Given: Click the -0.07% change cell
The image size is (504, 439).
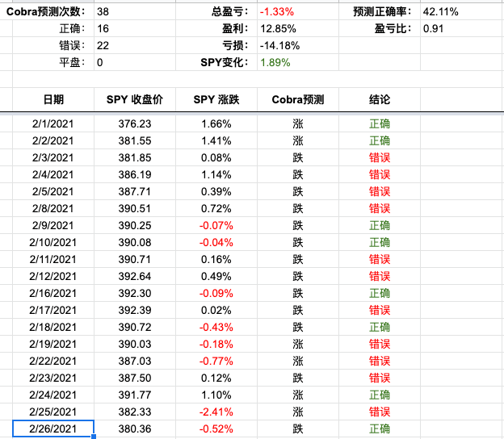Looking at the screenshot, I should click(216, 225).
